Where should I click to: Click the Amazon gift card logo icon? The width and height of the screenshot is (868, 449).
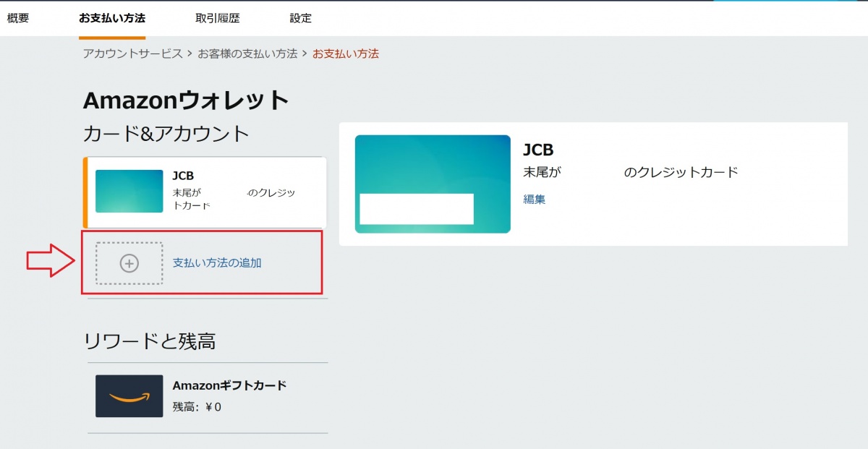tap(129, 395)
